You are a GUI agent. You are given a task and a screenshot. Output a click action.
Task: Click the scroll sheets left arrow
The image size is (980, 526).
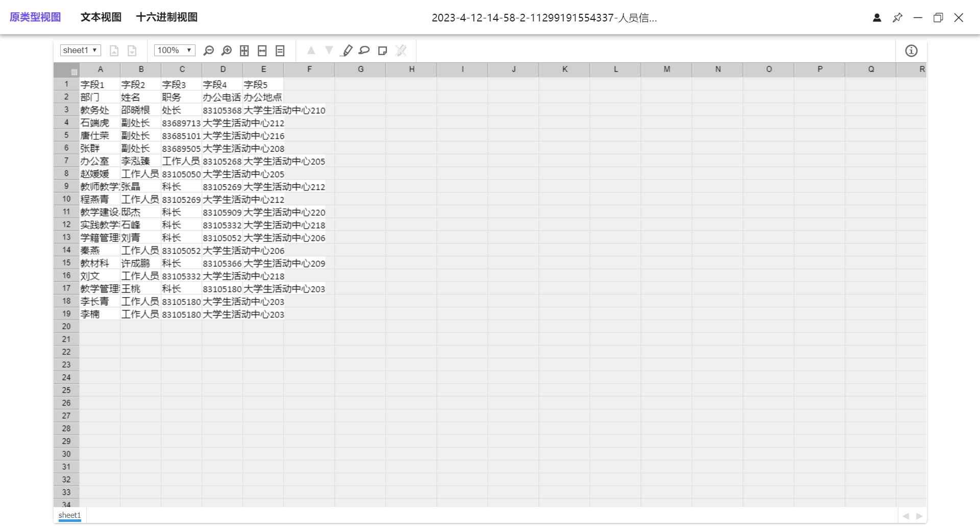(x=905, y=516)
